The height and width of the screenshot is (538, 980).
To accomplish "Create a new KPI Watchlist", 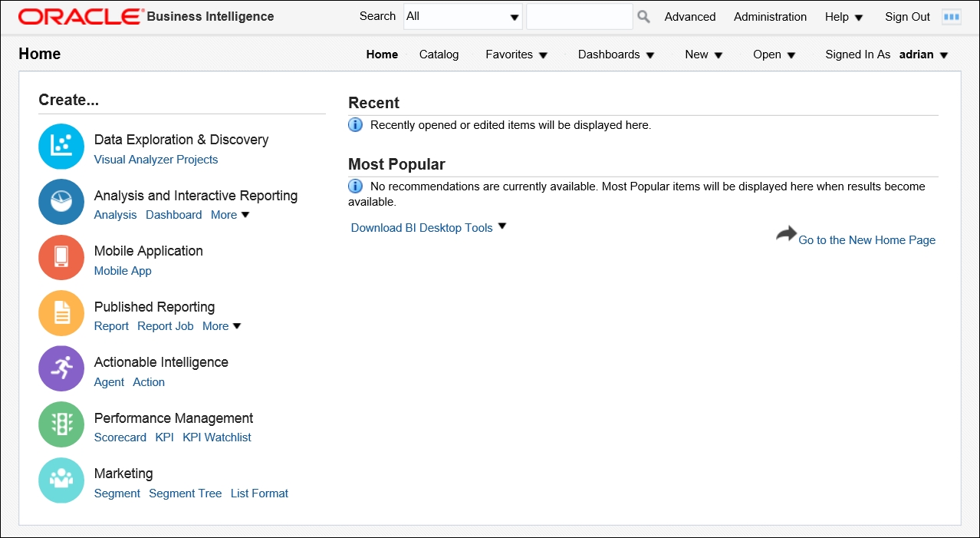I will [217, 437].
